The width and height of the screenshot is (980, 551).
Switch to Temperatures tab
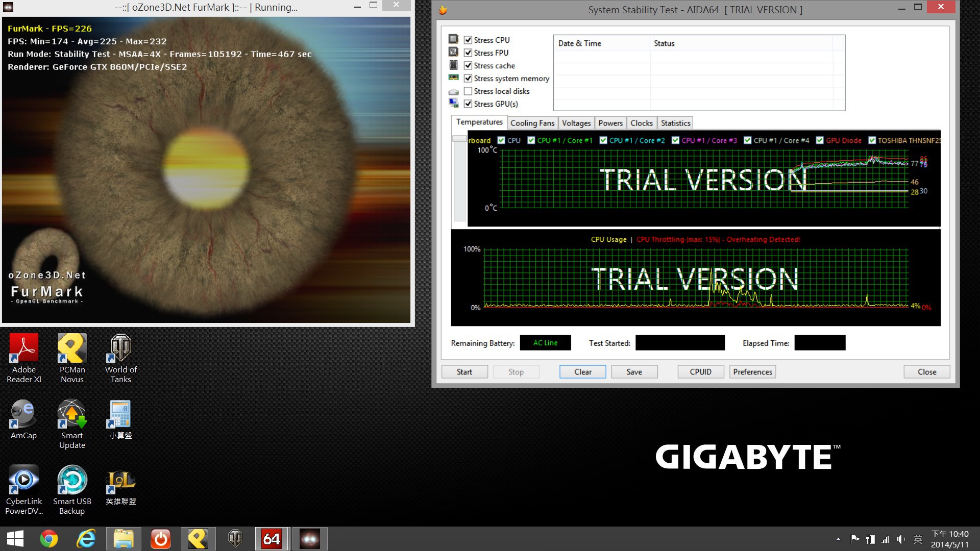(x=479, y=122)
